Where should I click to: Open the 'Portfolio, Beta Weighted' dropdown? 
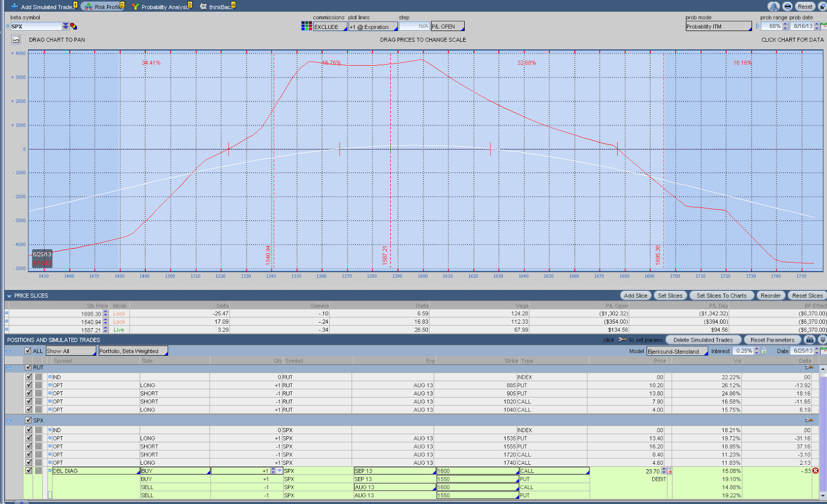click(x=133, y=351)
